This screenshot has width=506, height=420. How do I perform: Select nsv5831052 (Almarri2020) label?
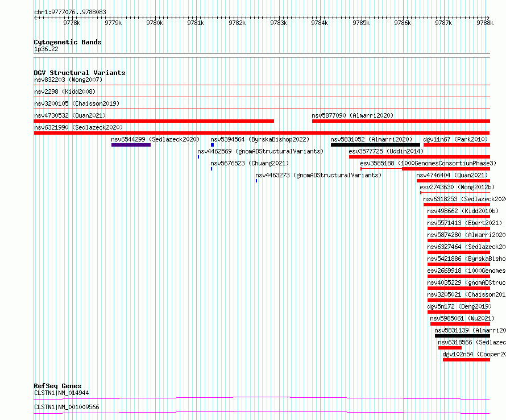371,139
